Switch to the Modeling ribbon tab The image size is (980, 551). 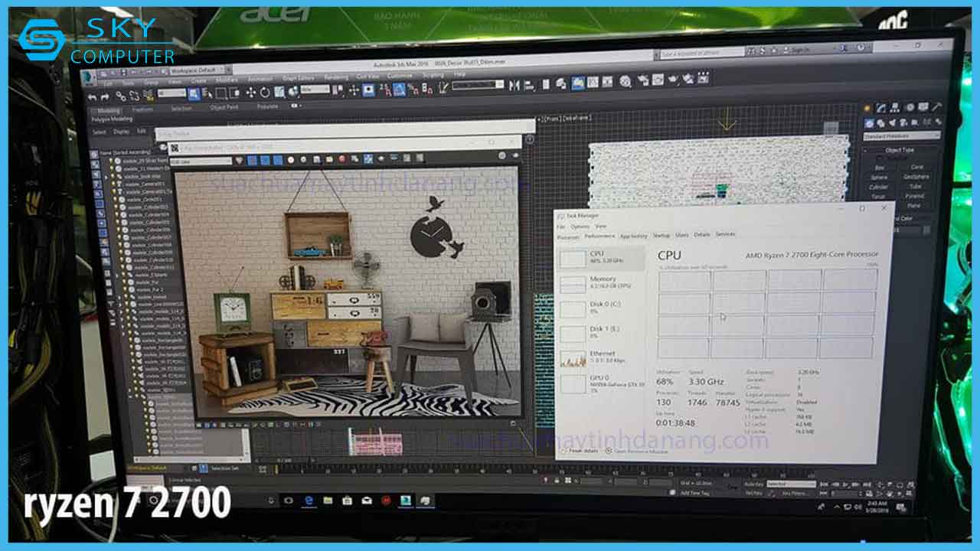(109, 110)
